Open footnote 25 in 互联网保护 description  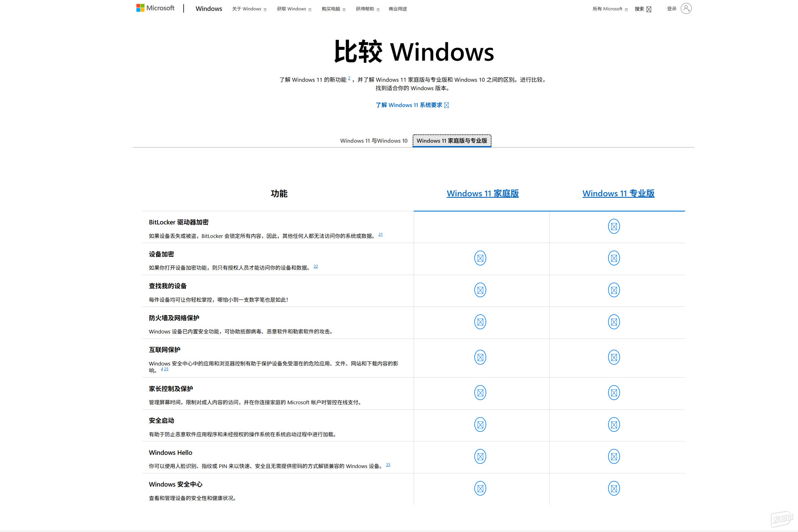click(x=166, y=369)
